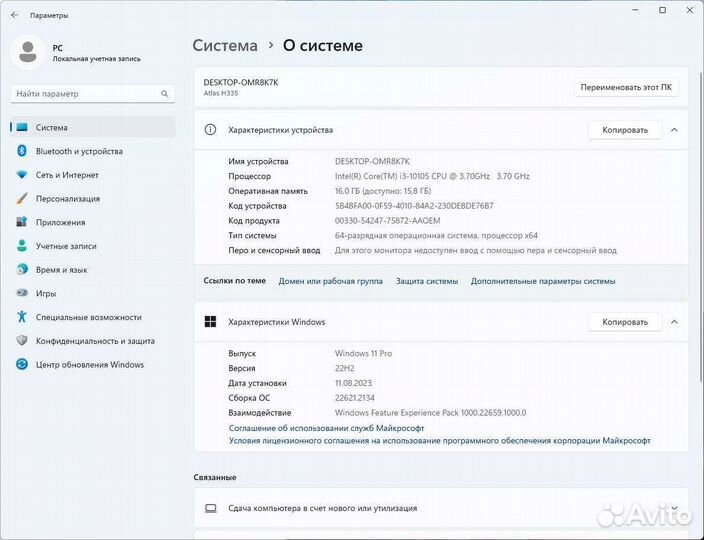Open Специальные возможности settings
Viewport: 704px width, 540px height.
[x=92, y=317]
